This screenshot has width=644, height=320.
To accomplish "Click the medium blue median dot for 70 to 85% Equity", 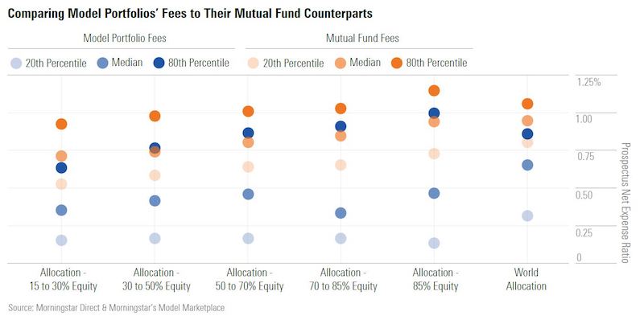I will (x=341, y=213).
